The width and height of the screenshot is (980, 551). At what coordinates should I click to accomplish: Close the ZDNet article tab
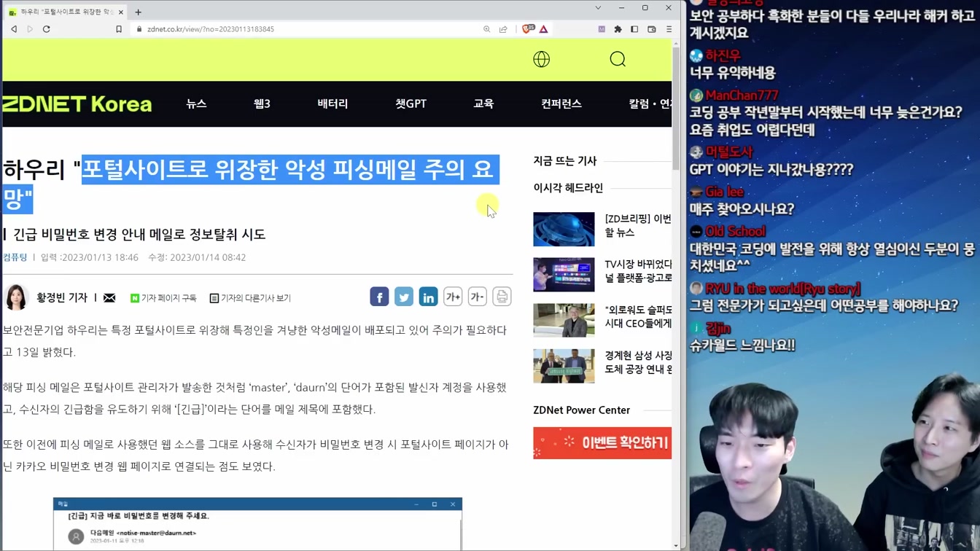(x=121, y=12)
